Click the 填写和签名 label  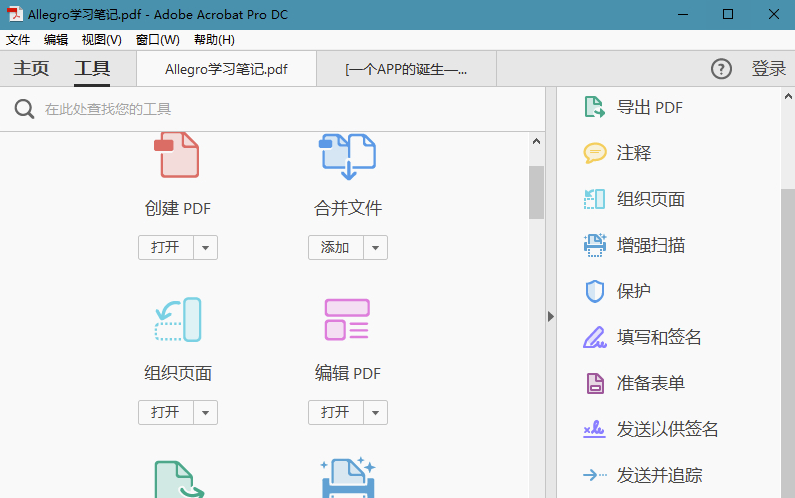pyautogui.click(x=659, y=337)
